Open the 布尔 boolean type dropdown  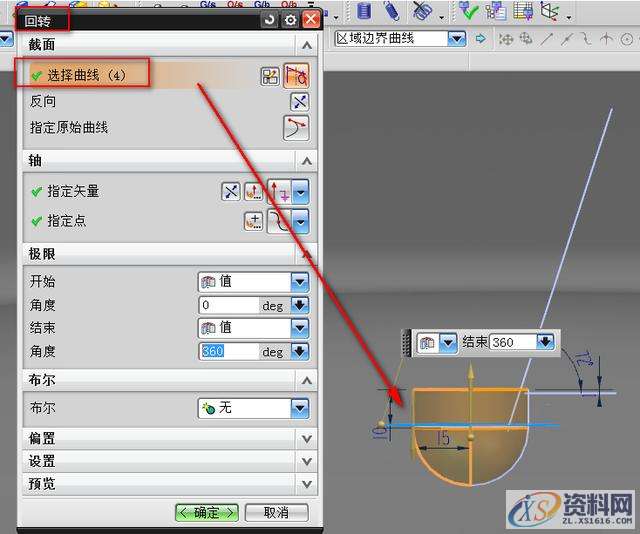pyautogui.click(x=300, y=408)
